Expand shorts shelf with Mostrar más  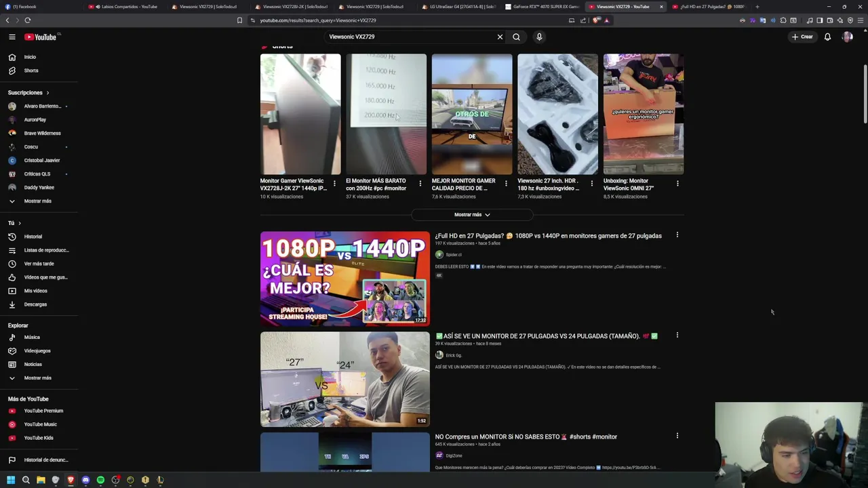point(472,214)
